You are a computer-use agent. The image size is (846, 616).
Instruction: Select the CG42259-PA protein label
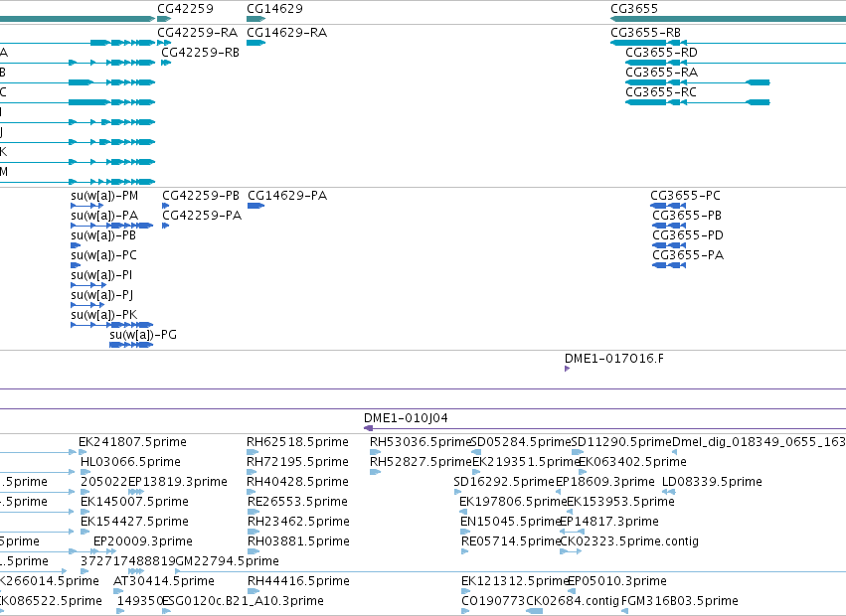[x=202, y=216]
